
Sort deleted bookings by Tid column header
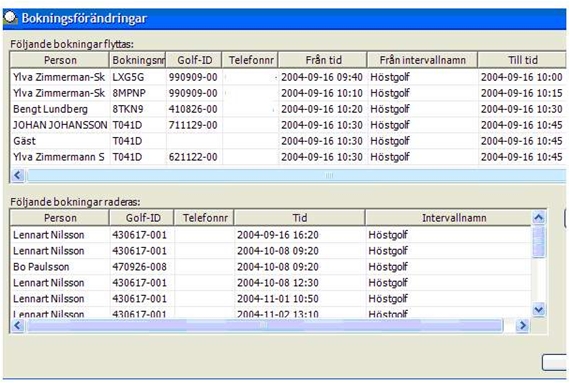coord(300,218)
